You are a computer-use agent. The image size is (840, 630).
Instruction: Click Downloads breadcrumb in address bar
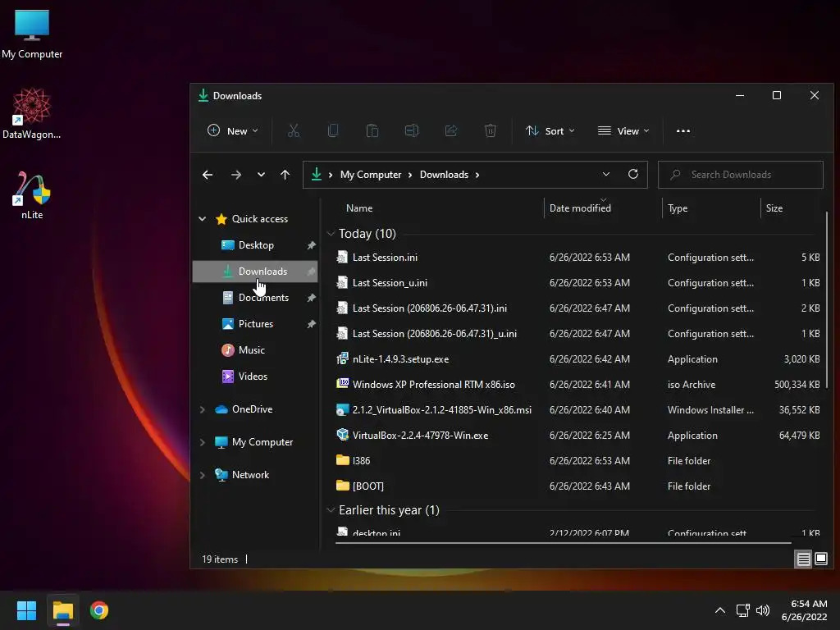pyautogui.click(x=444, y=175)
